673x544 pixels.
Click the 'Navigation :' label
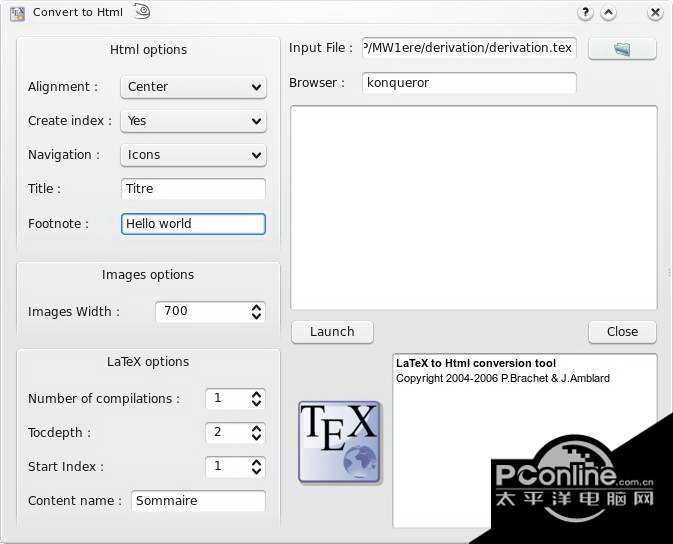tap(64, 155)
